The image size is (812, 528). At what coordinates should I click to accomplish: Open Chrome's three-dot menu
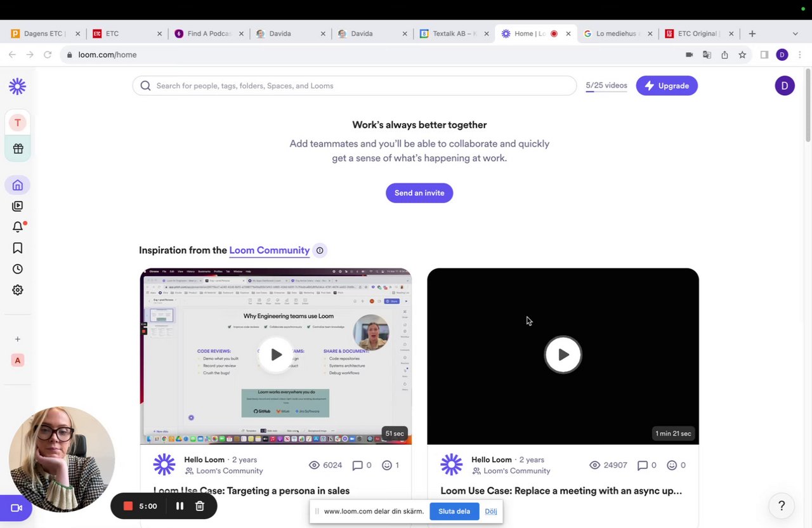click(799, 55)
